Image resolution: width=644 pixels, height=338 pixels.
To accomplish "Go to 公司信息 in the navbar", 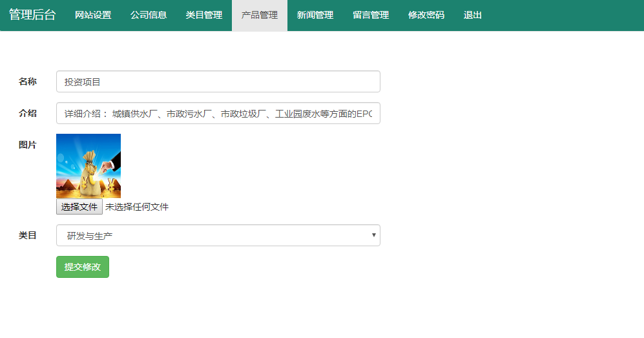I will (x=149, y=16).
